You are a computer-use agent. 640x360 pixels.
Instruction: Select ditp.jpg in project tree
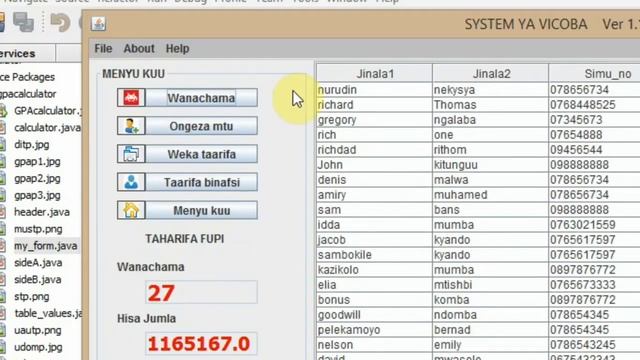(31, 145)
